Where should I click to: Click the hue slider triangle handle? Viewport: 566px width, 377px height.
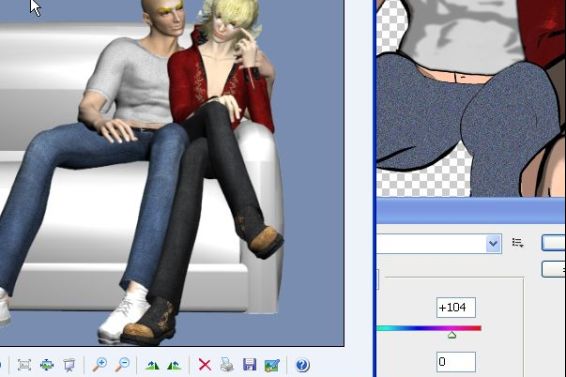pos(452,335)
